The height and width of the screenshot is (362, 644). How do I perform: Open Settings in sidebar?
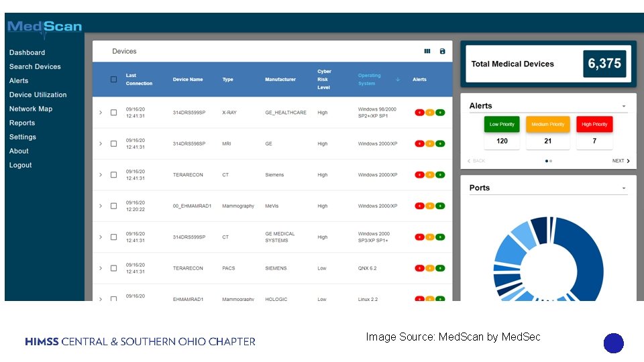(23, 137)
